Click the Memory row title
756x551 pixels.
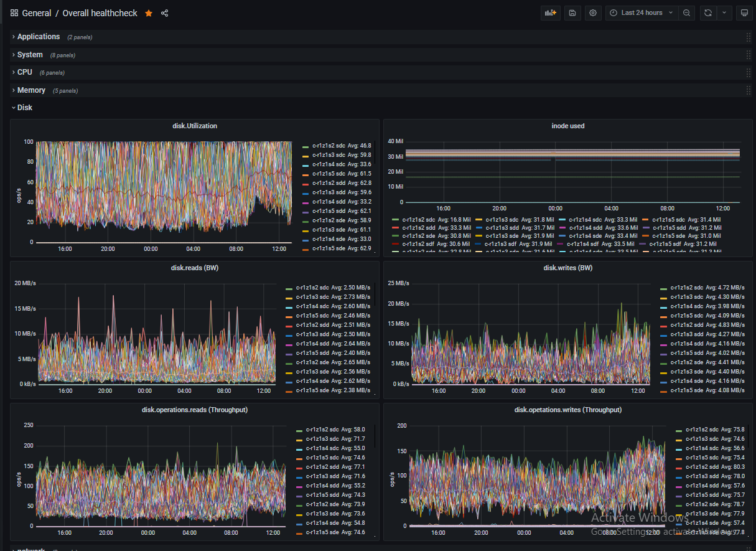[x=31, y=90]
